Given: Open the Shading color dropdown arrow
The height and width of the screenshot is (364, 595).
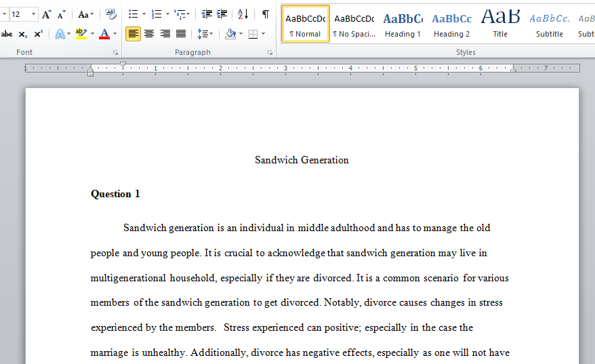Looking at the screenshot, I should [x=241, y=34].
